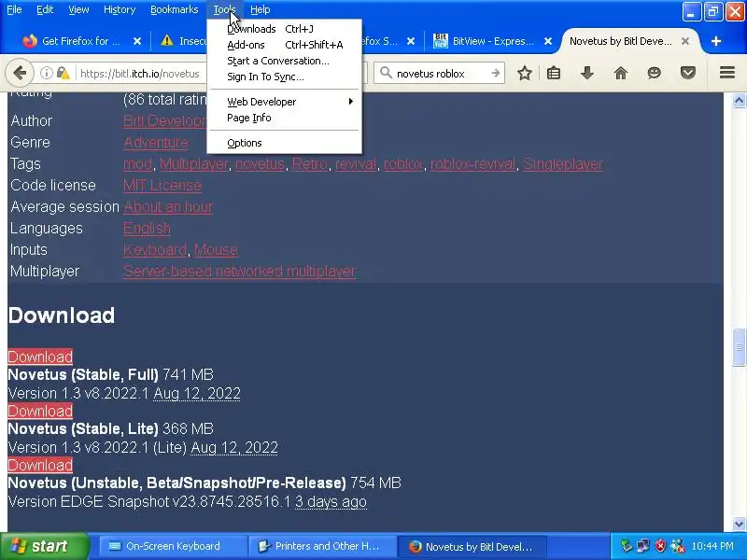Image resolution: width=747 pixels, height=560 pixels.
Task: Open the Bookmarks menu
Action: (174, 9)
